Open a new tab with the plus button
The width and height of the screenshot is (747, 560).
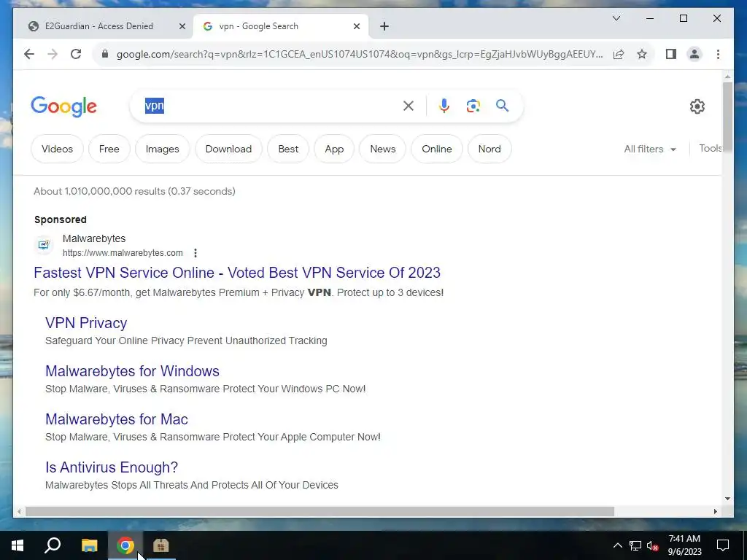[384, 26]
